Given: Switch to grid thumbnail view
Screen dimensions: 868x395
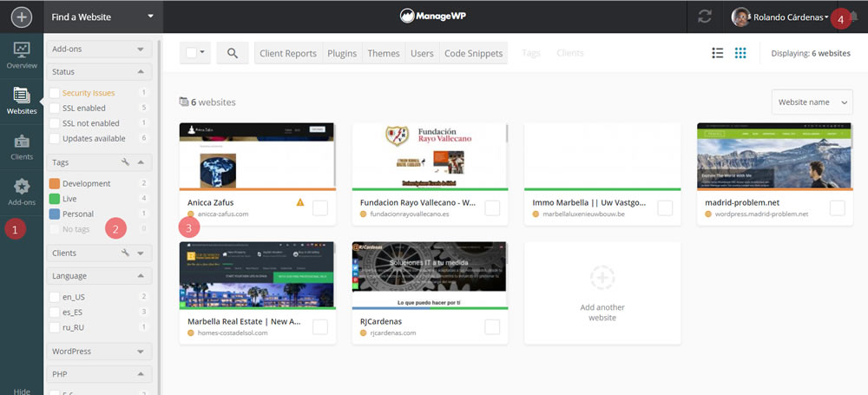Looking at the screenshot, I should [x=740, y=53].
